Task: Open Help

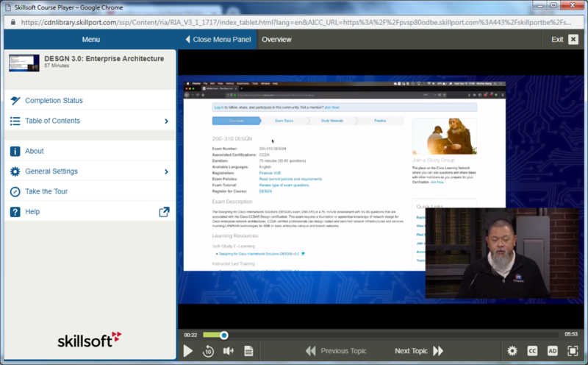Action: coord(90,212)
